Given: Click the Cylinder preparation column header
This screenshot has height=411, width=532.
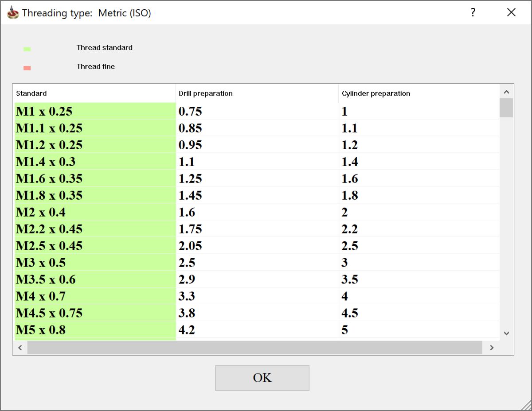Looking at the screenshot, I should pyautogui.click(x=419, y=93).
